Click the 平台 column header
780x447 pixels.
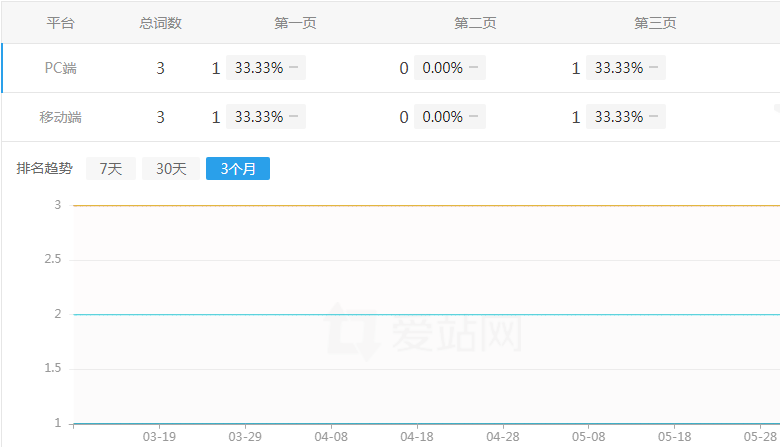pyautogui.click(x=61, y=23)
